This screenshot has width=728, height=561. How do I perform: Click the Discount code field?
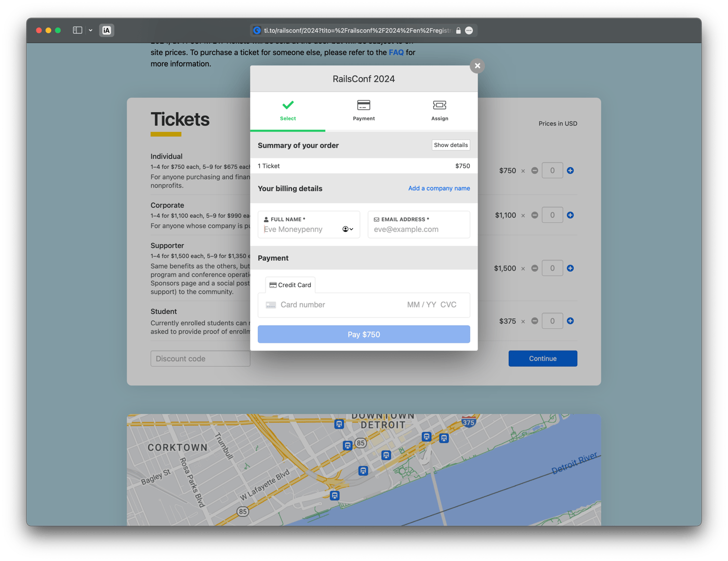(201, 358)
